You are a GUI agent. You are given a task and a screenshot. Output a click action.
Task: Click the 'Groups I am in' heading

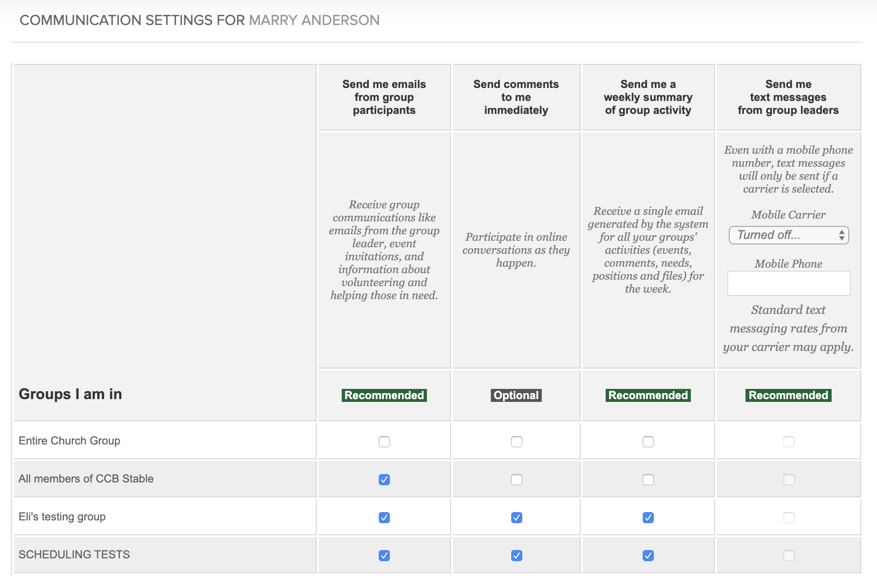(x=70, y=394)
